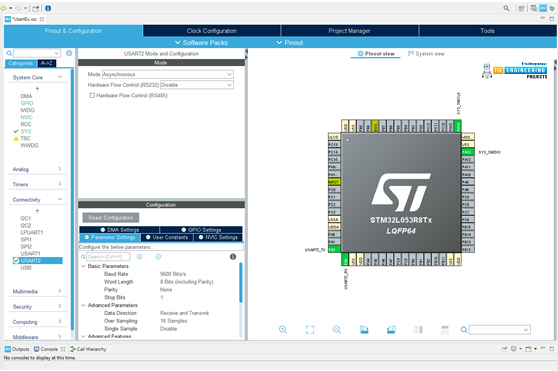Select LPUART1 in Connectivity list

coord(32,232)
